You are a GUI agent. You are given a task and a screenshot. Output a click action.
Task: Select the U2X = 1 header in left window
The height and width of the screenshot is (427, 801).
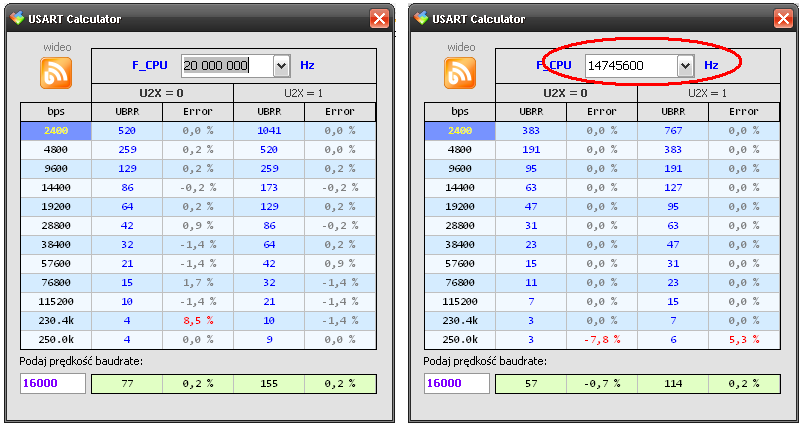[305, 93]
